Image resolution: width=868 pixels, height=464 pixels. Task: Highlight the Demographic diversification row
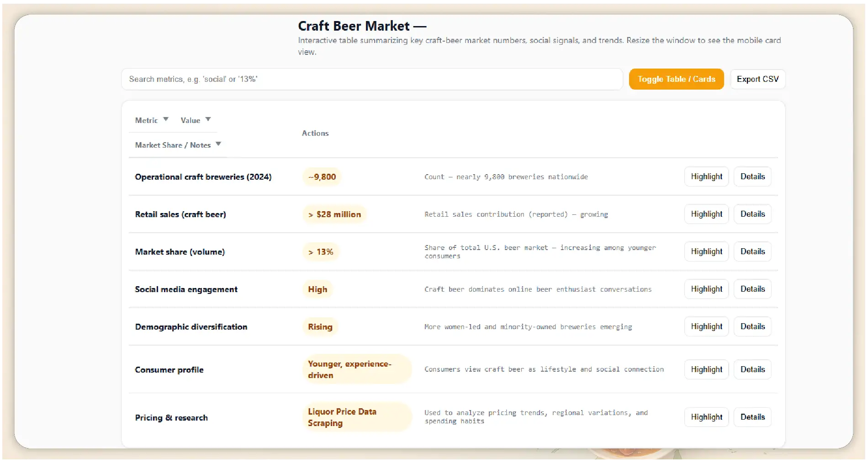(x=706, y=326)
